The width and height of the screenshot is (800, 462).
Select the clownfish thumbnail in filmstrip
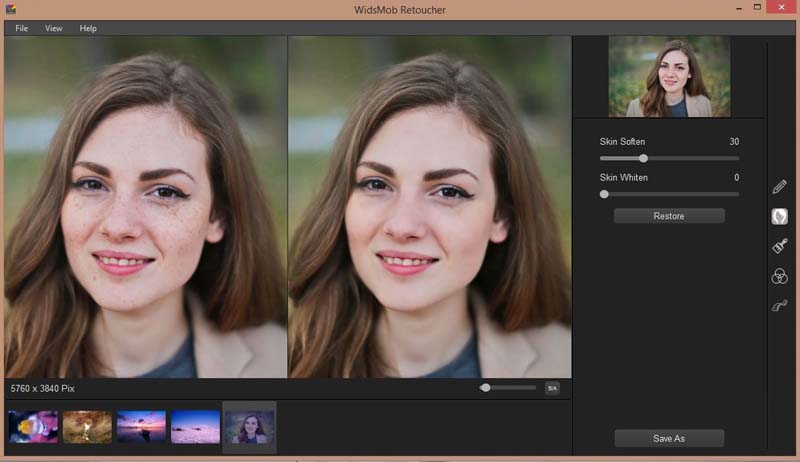[x=33, y=427]
